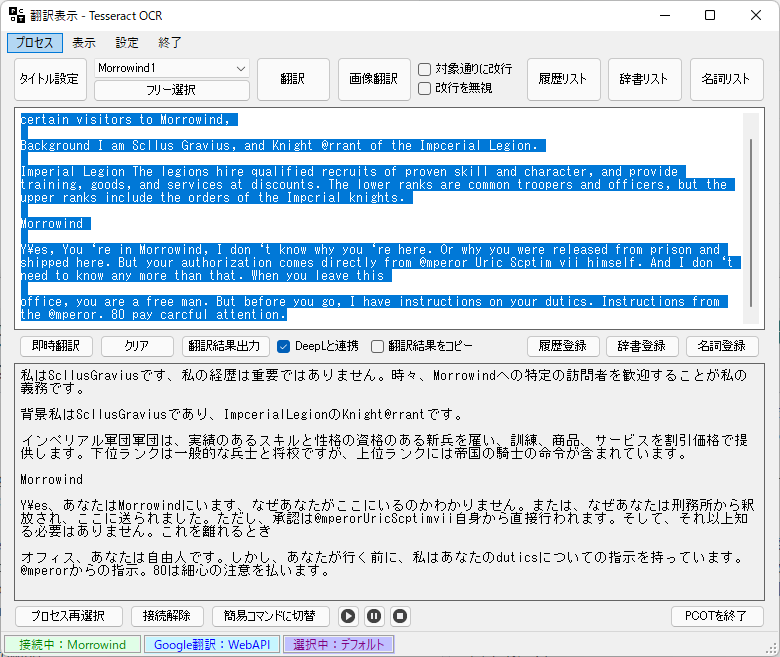Click 簡易コマンドに切替 button
The image size is (780, 657).
click(x=270, y=616)
